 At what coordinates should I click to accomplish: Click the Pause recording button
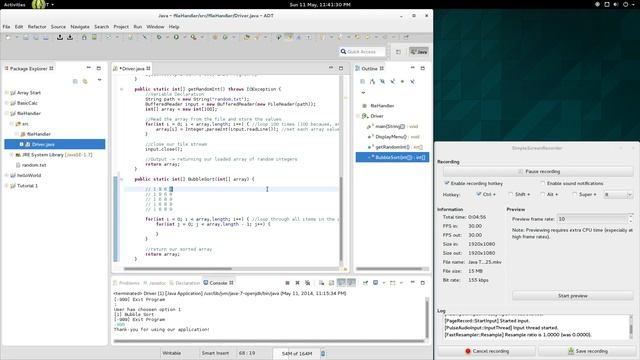pos(537,171)
